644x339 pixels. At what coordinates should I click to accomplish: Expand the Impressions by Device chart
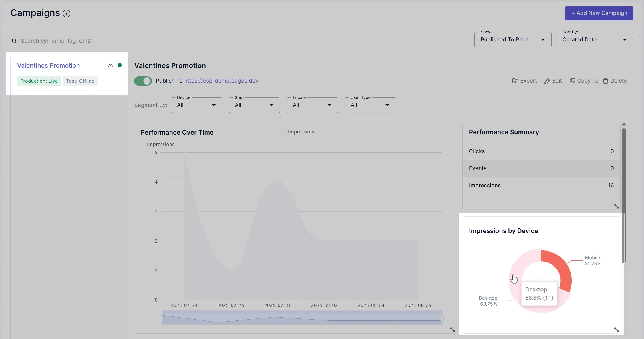(616, 330)
